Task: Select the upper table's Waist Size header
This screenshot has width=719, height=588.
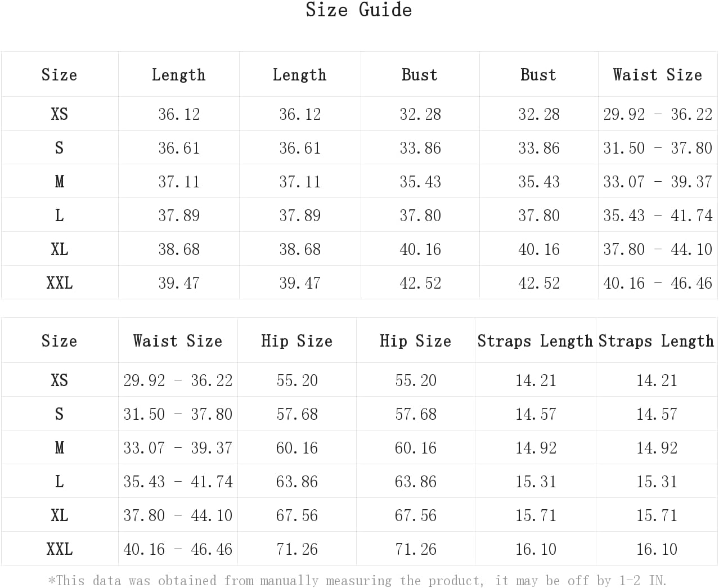Action: (x=657, y=75)
